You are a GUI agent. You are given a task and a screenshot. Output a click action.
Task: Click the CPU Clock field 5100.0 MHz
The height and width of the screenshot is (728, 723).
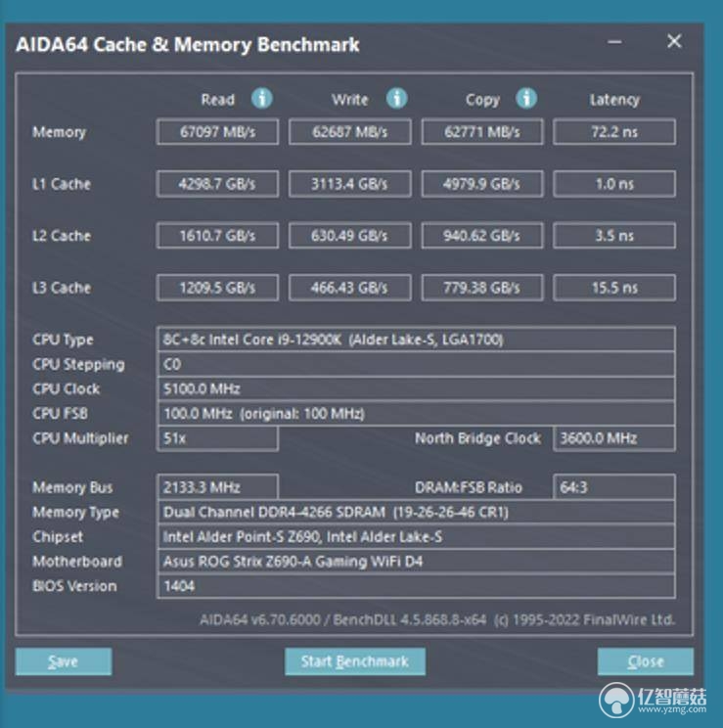click(416, 388)
